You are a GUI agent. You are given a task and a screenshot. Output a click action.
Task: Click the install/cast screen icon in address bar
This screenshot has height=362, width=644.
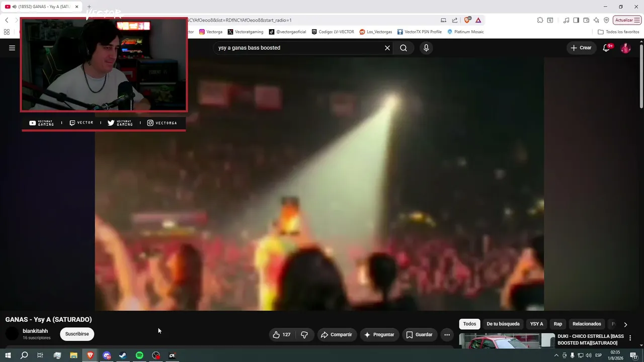[x=443, y=20]
